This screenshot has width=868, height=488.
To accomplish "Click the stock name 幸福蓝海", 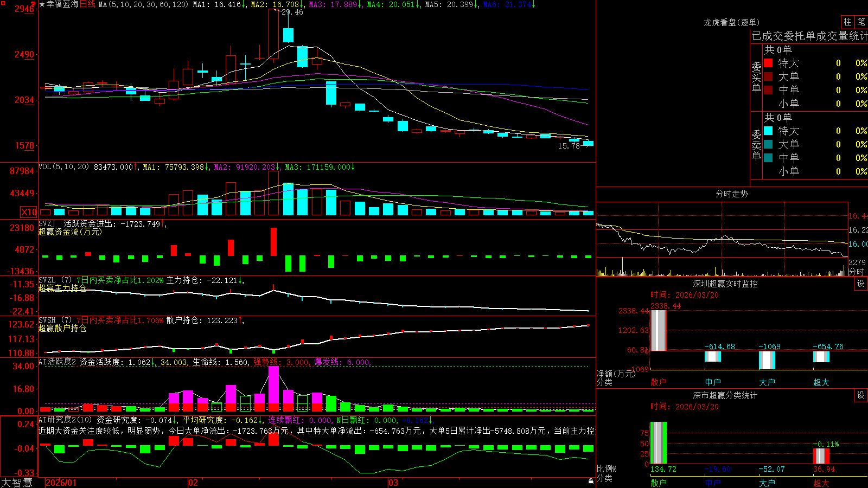I will [x=62, y=4].
